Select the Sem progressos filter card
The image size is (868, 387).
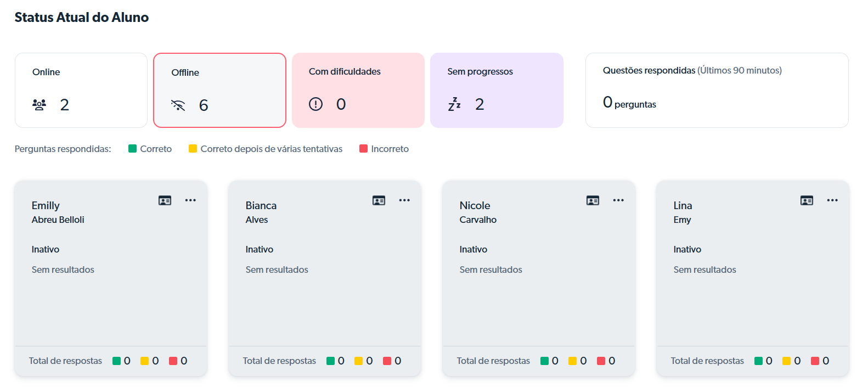(x=497, y=90)
